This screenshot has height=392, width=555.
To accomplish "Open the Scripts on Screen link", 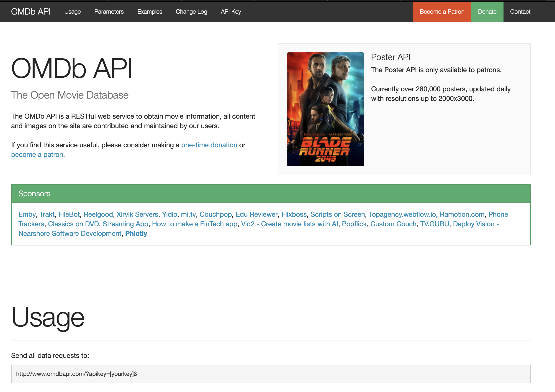I will click(337, 214).
